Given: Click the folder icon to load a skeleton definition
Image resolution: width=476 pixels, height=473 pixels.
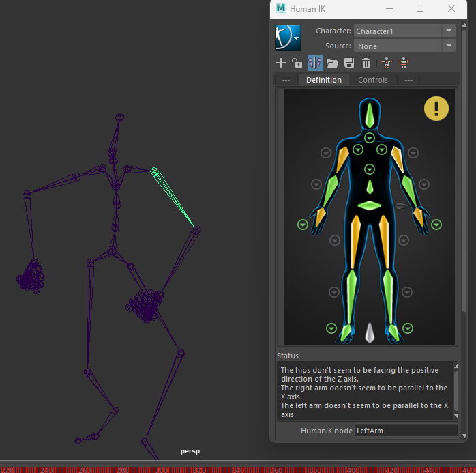Looking at the screenshot, I should coord(332,63).
